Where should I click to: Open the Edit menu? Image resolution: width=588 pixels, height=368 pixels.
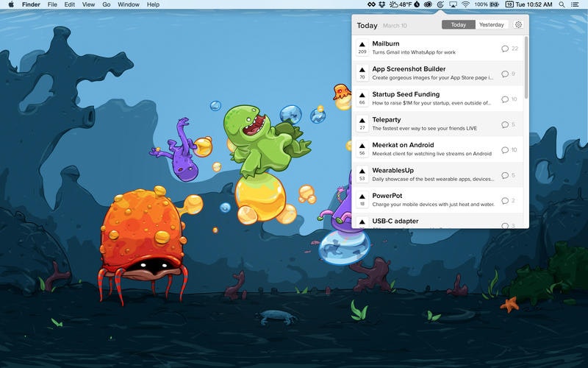(69, 4)
